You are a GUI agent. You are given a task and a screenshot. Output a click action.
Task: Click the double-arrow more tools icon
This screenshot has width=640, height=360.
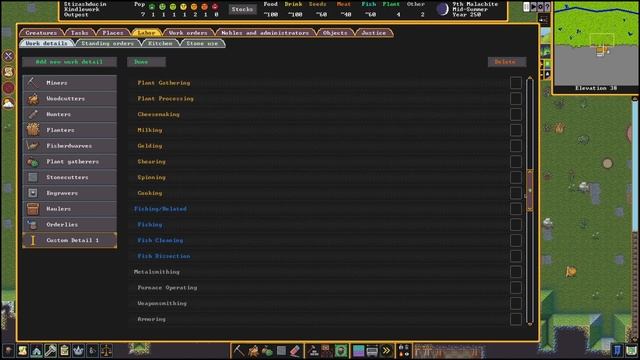[386, 351]
